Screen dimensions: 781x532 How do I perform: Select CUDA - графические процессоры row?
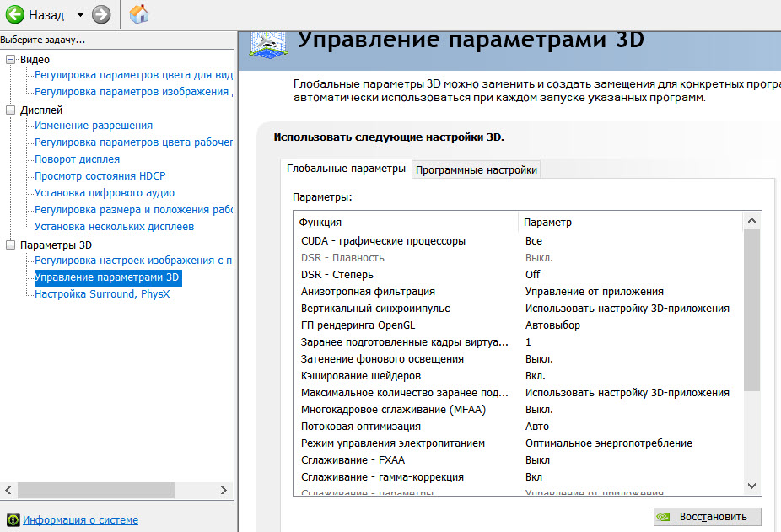click(519, 241)
